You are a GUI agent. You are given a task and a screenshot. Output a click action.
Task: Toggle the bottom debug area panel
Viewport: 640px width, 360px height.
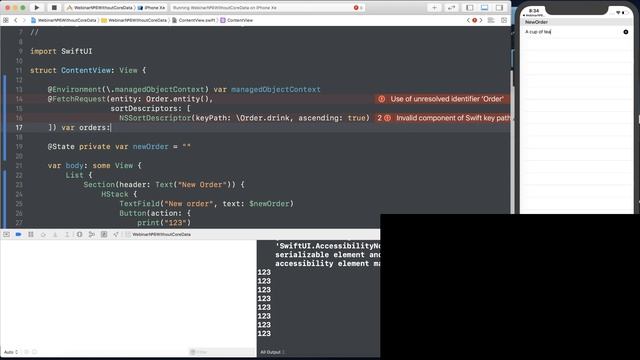click(x=484, y=8)
